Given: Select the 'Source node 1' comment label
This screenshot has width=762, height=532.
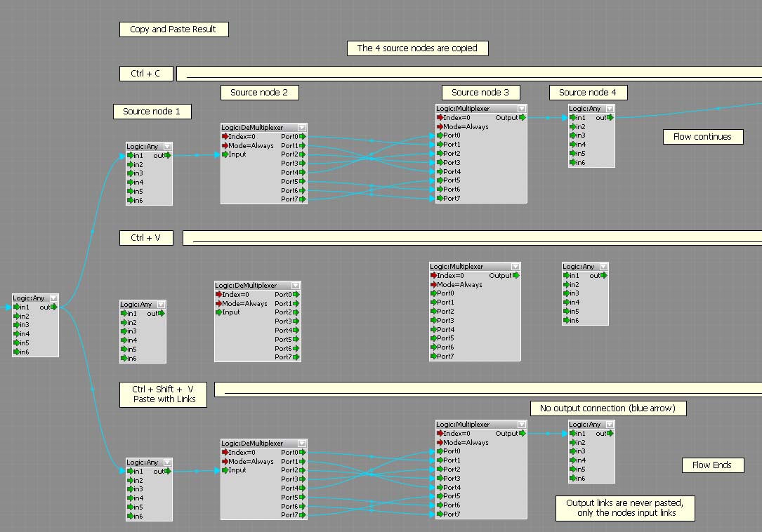Looking at the screenshot, I should coord(152,112).
